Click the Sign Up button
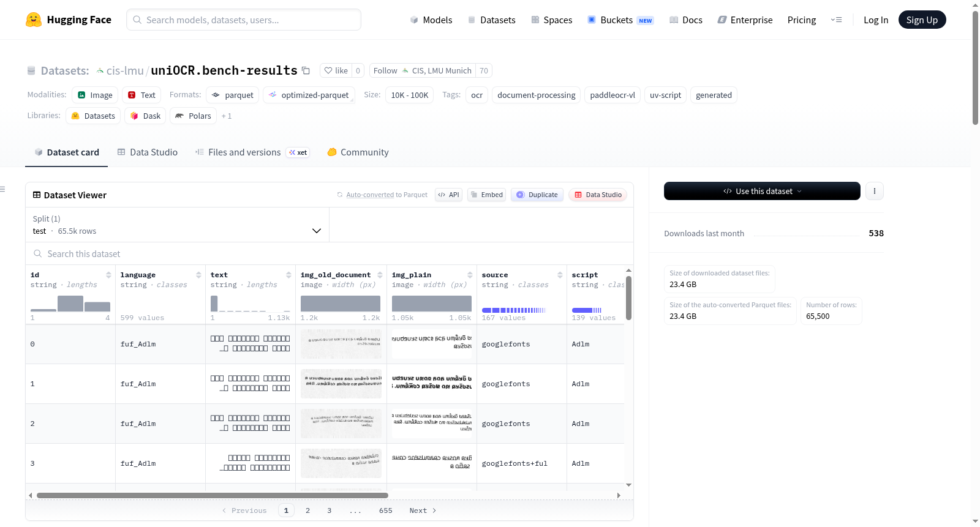Image resolution: width=980 pixels, height=527 pixels. [922, 20]
